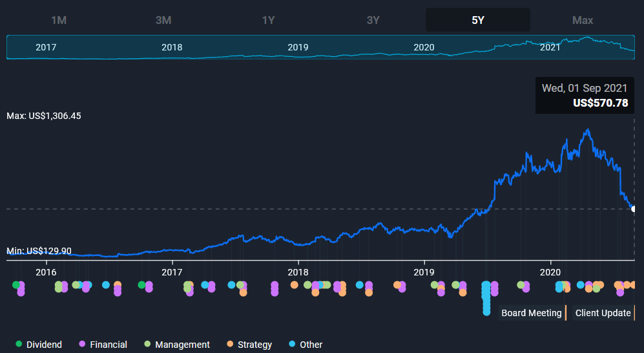
Task: Click 2021 in the navigator range strip
Action: pyautogui.click(x=550, y=47)
